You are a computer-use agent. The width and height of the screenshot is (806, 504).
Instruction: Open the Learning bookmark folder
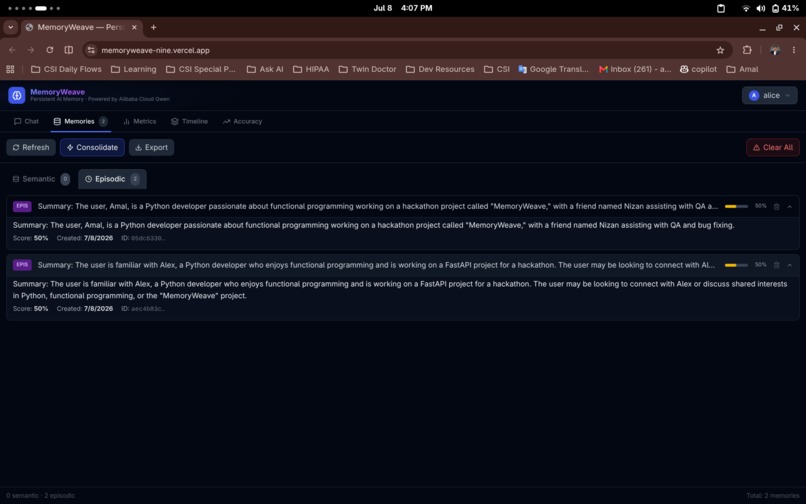click(134, 69)
